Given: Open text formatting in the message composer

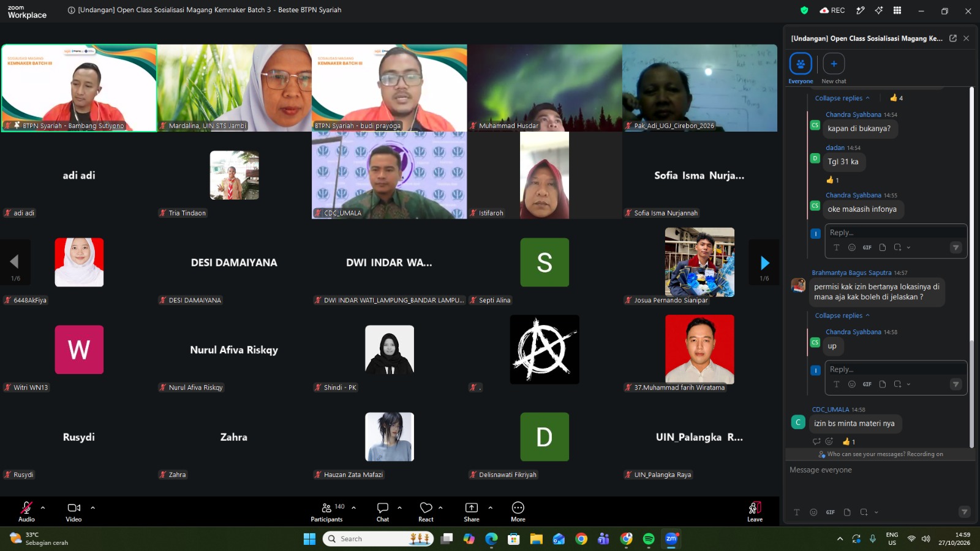Looking at the screenshot, I should pos(796,512).
